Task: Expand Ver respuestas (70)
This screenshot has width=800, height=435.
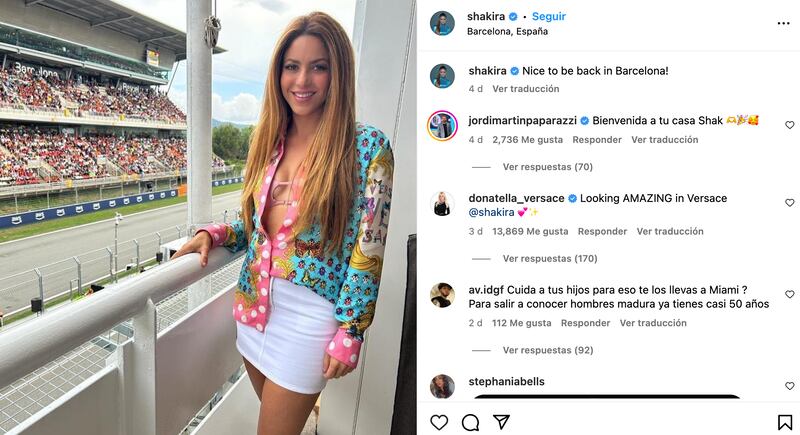Action: click(x=547, y=167)
